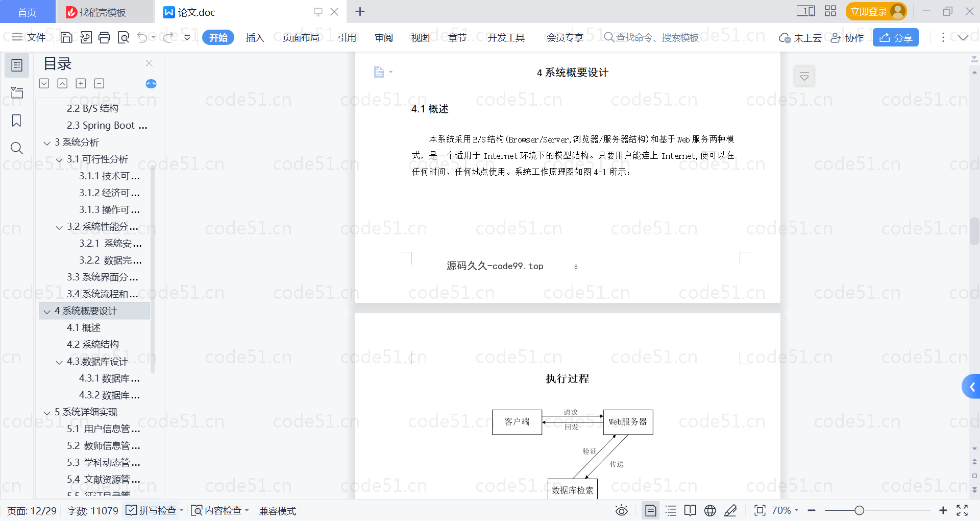Image resolution: width=980 pixels, height=521 pixels.
Task: Open the 文件 menu
Action: click(x=29, y=37)
